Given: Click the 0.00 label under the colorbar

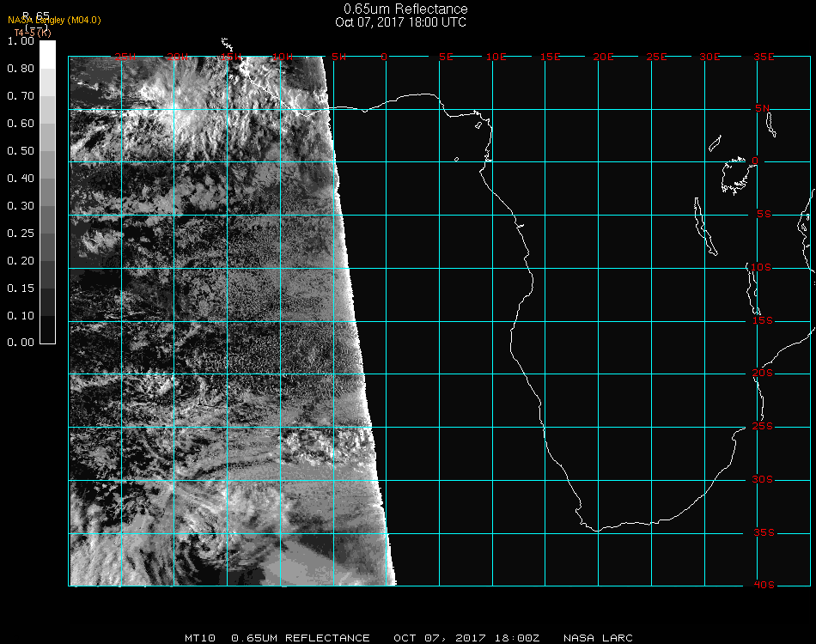Looking at the screenshot, I should 20,343.
